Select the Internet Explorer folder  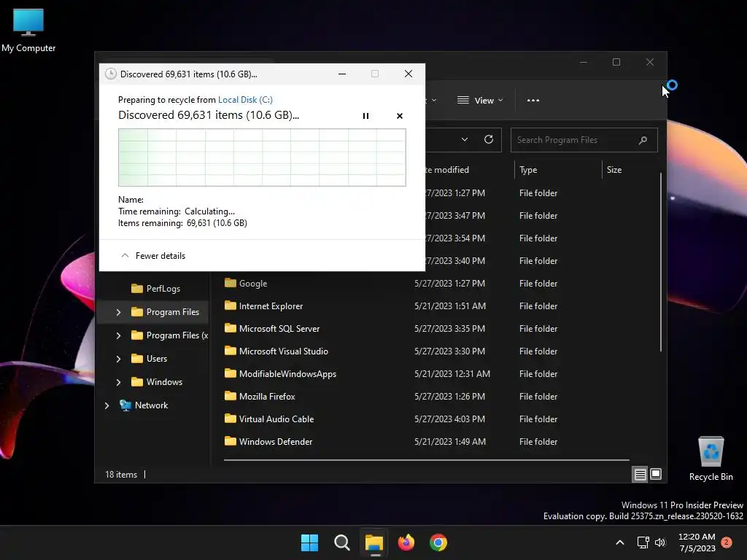[271, 306]
